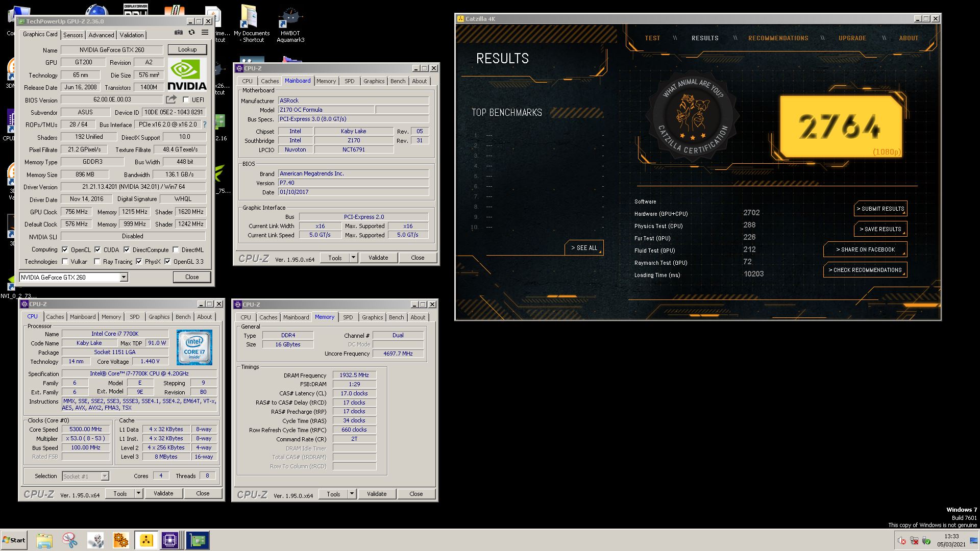Toggle the DirectCompute checkbox
Image resolution: width=980 pixels, height=551 pixels.
(x=127, y=250)
